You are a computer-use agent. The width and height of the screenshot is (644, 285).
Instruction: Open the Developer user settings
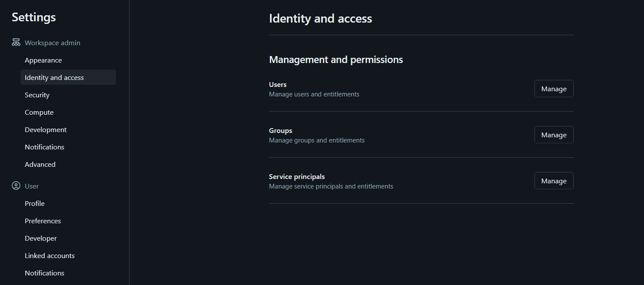pos(41,239)
